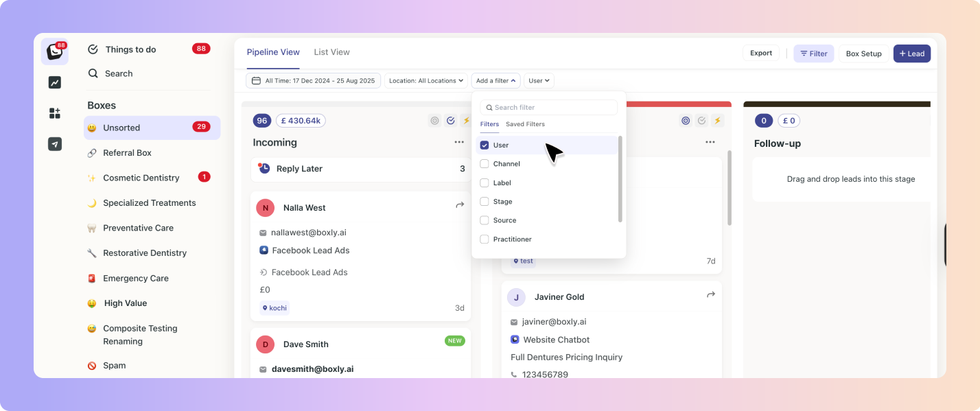
Task: Click target icon in middle column header
Action: [x=686, y=121]
